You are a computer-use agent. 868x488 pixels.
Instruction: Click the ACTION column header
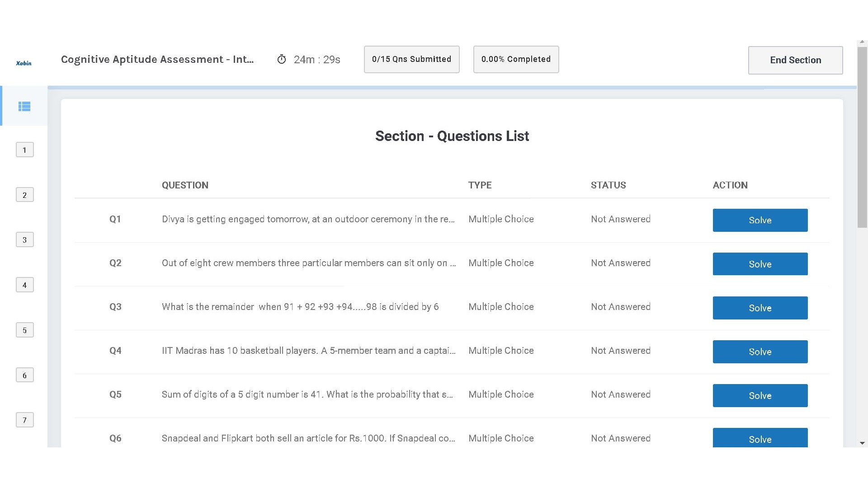pyautogui.click(x=730, y=185)
